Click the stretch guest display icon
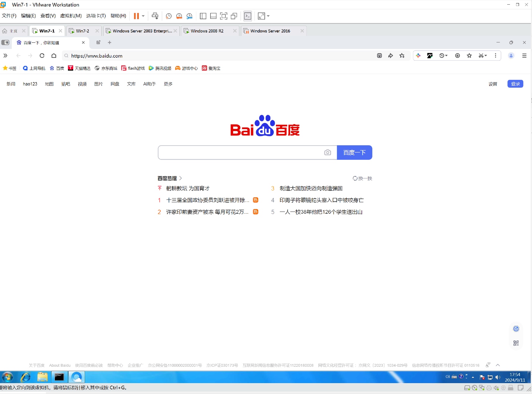Image resolution: width=532 pixels, height=394 pixels. coord(261,16)
